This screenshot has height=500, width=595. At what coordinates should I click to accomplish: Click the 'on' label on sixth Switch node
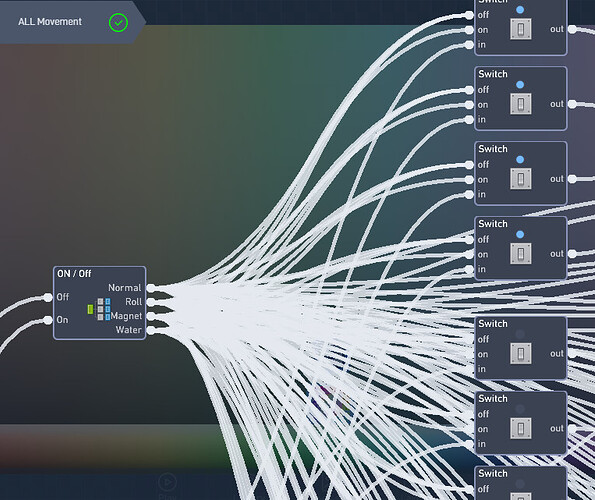(x=483, y=429)
